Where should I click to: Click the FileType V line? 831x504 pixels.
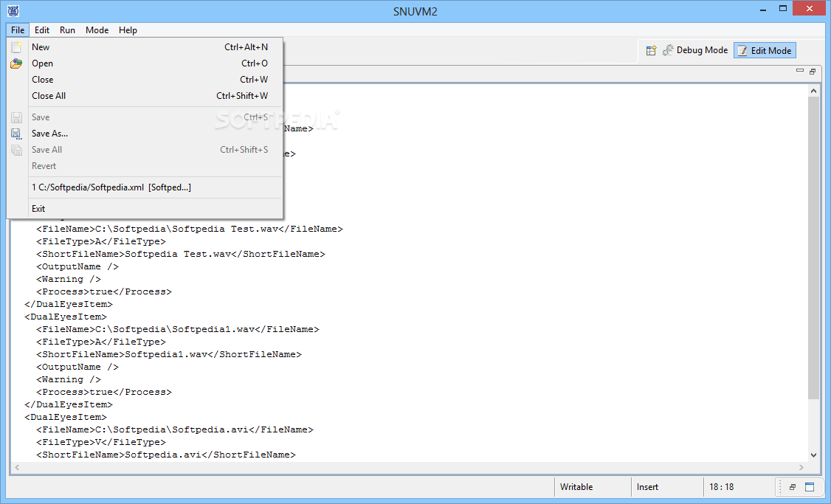pyautogui.click(x=100, y=442)
